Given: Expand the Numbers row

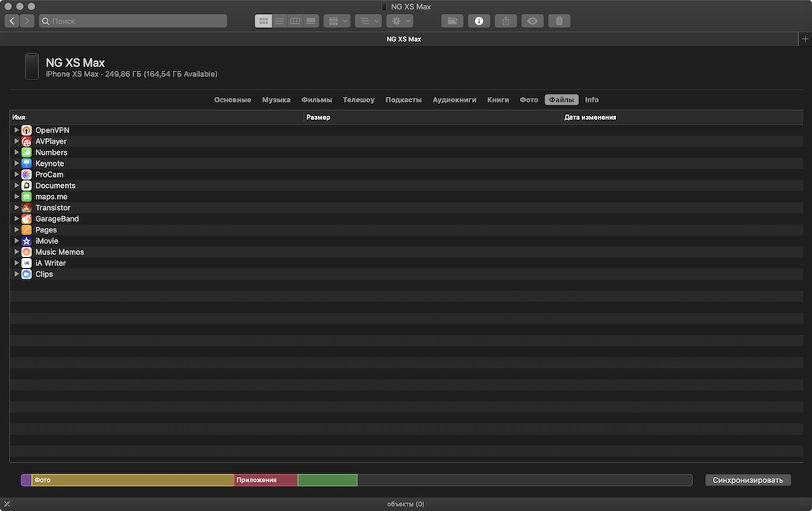Looking at the screenshot, I should click(x=16, y=152).
